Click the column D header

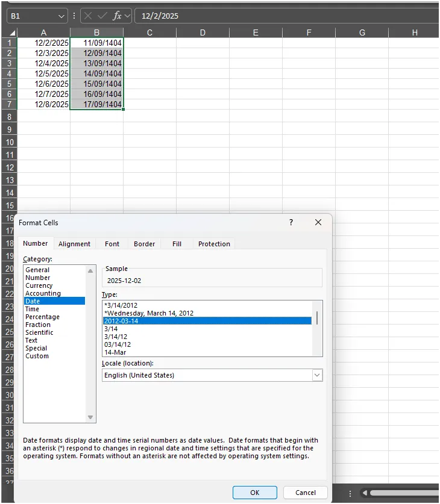coord(203,33)
